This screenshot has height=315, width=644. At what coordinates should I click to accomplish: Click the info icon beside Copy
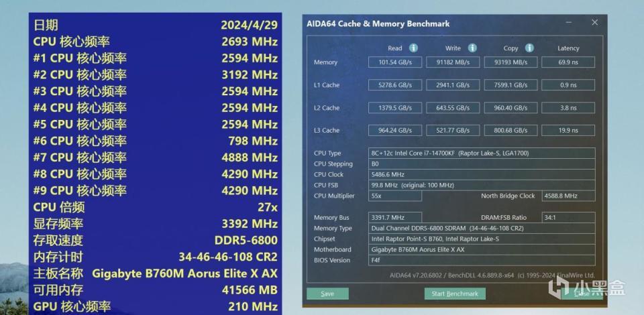point(529,48)
